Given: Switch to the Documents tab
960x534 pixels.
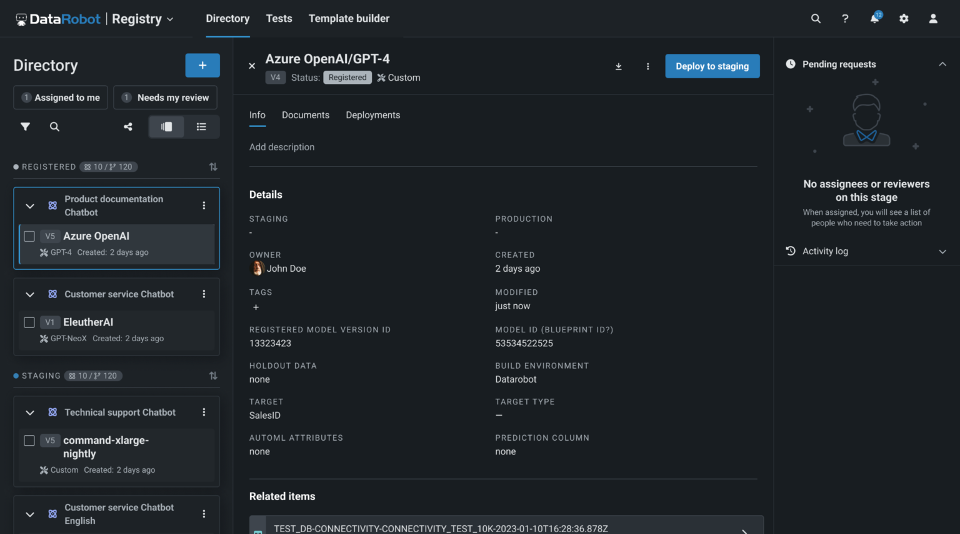Looking at the screenshot, I should pos(305,115).
